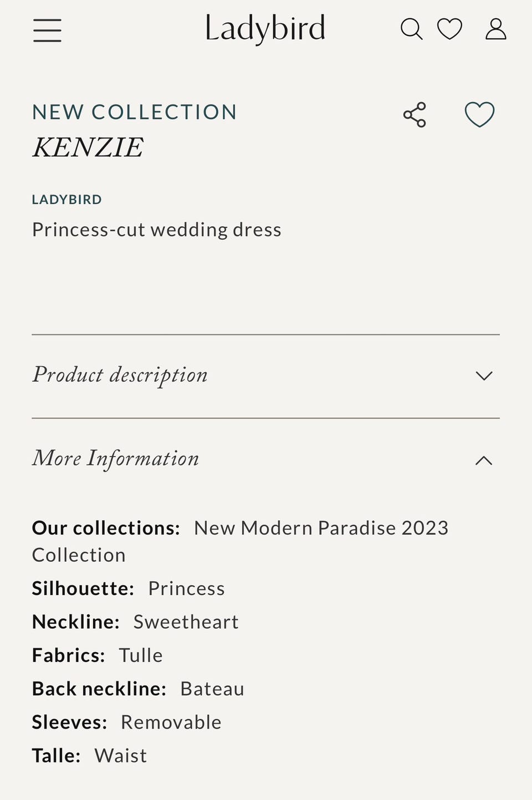532x800 pixels.
Task: Click the More Information section heading
Action: [115, 459]
